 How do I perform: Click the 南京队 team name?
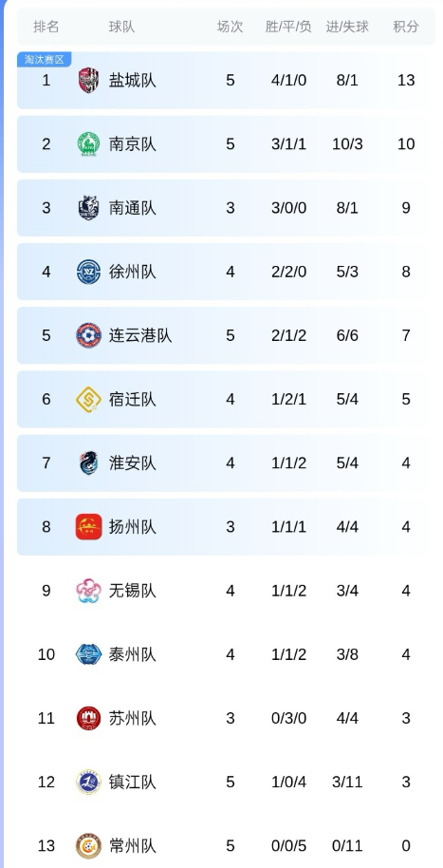(132, 144)
